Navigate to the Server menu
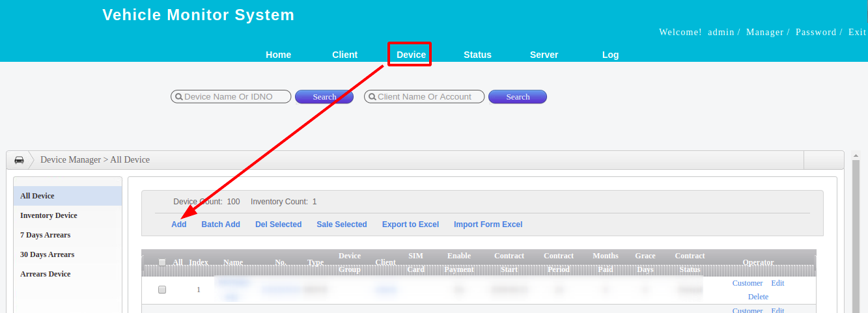868x313 pixels. click(x=544, y=55)
